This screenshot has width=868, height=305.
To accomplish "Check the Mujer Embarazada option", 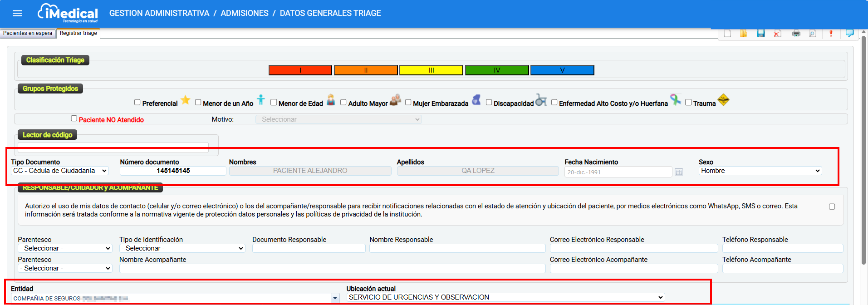I will [x=408, y=103].
